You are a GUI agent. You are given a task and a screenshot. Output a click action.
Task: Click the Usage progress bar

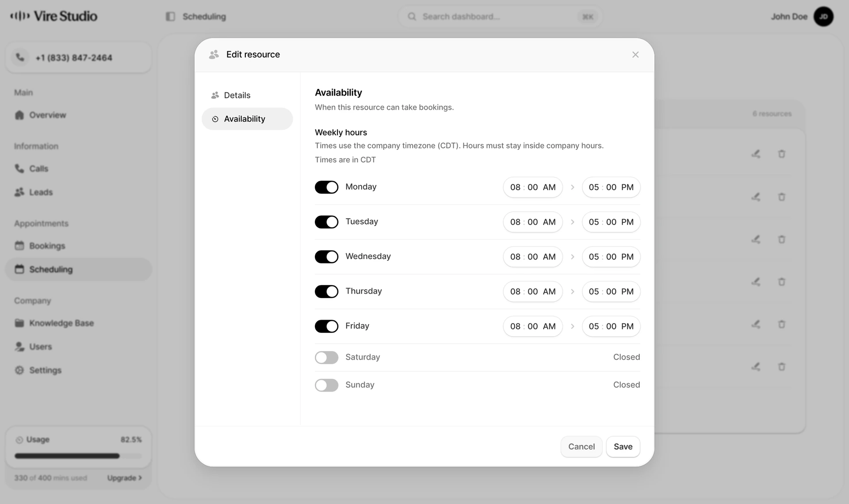tap(78, 456)
